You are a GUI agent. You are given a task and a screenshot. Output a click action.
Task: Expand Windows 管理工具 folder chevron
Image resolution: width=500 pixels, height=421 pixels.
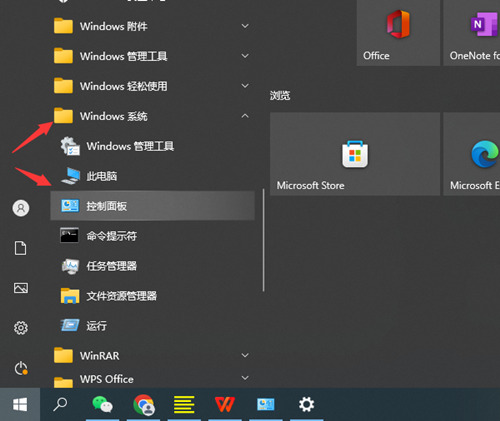245,56
